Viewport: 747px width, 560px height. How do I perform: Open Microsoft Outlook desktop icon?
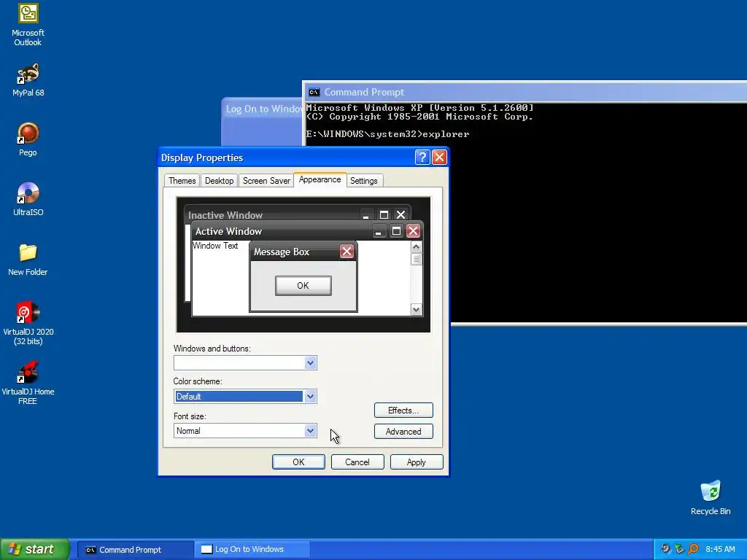coord(28,24)
